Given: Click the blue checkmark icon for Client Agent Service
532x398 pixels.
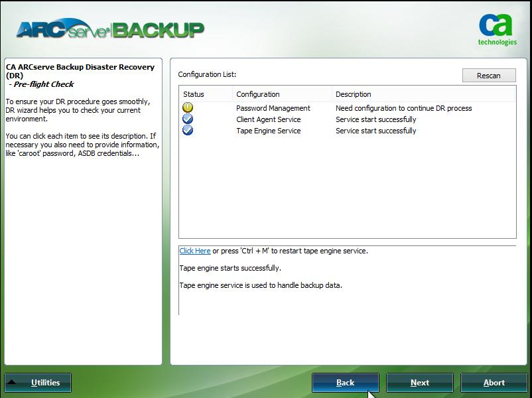Looking at the screenshot, I should (x=188, y=119).
